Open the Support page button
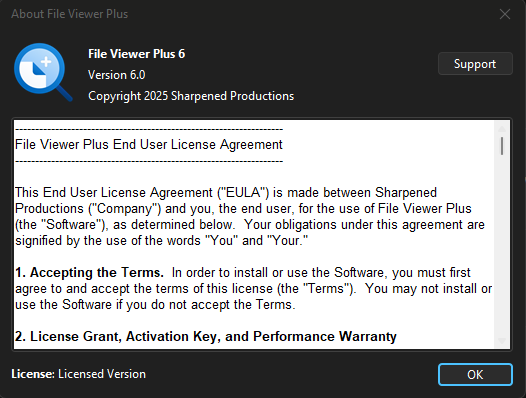 tap(475, 64)
